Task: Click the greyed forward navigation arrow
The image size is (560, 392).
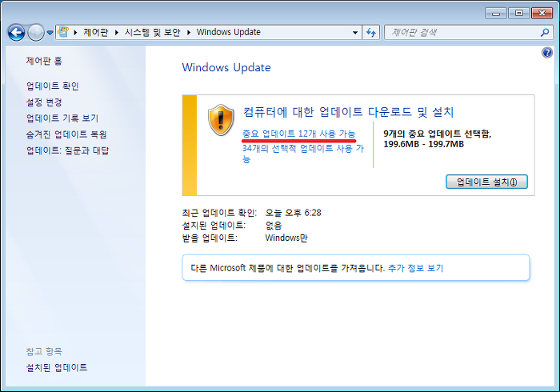Action: (x=36, y=33)
